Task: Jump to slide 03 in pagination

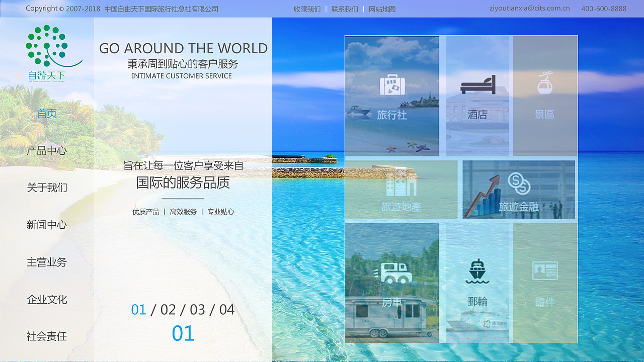Action: click(199, 310)
